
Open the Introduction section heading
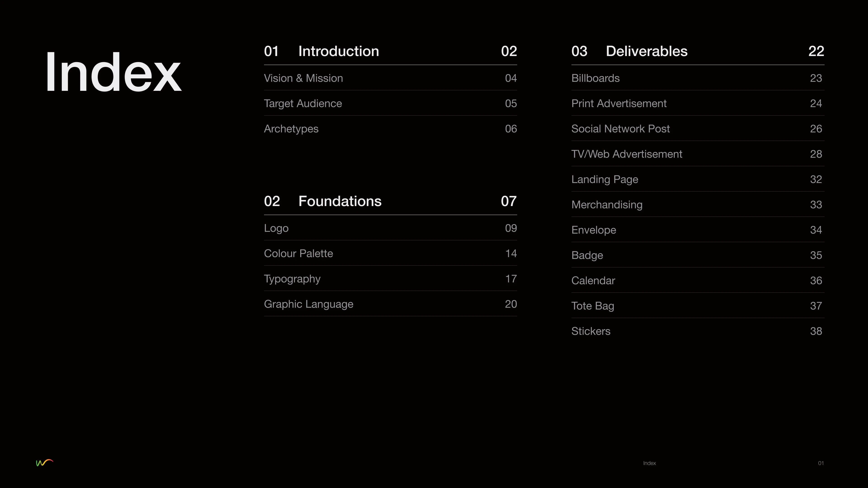tap(338, 51)
